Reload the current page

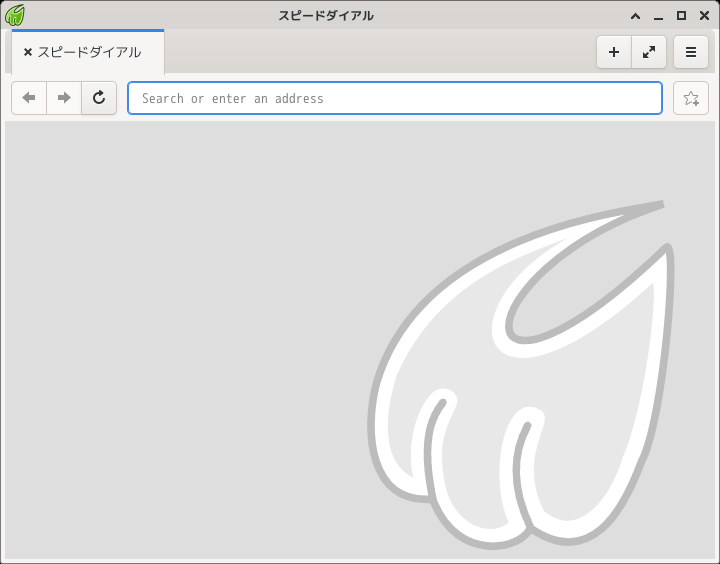(x=99, y=98)
